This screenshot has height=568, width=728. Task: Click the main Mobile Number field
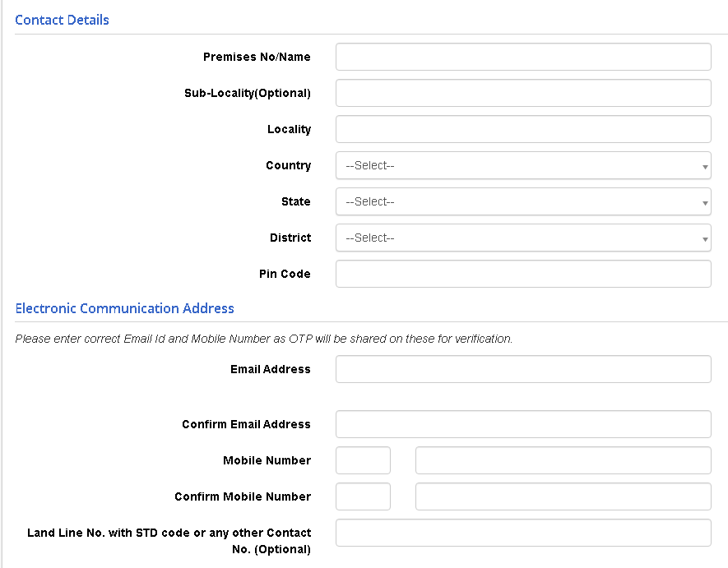pos(563,460)
